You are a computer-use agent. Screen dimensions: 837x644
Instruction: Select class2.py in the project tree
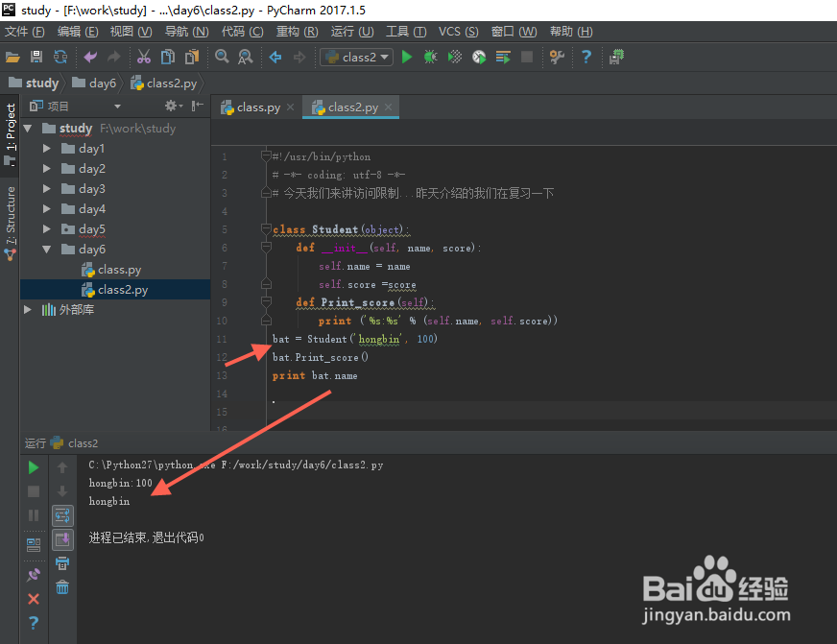pos(115,290)
